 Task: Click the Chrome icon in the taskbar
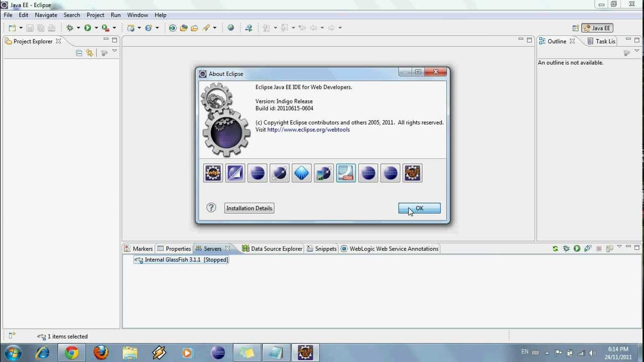(71, 353)
